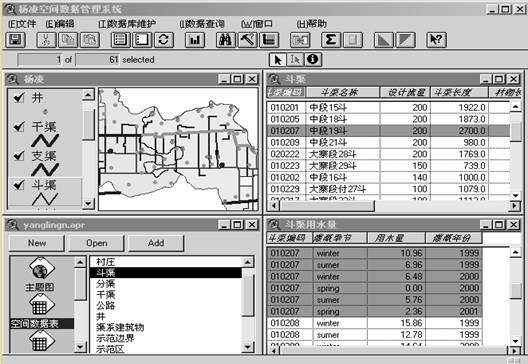Activate the Identify info tool
Viewport: 528px width, 364px height.
pos(313,60)
